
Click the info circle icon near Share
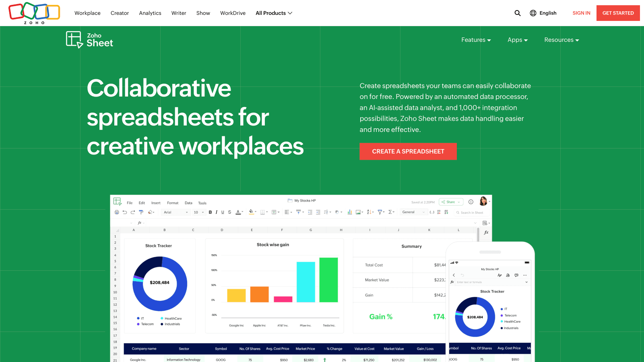471,202
